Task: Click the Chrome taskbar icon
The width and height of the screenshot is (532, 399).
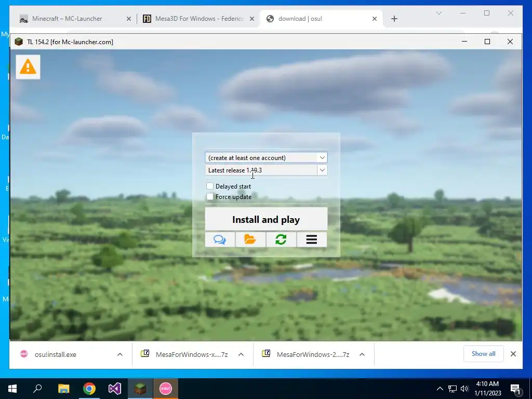Action: pyautogui.click(x=89, y=389)
